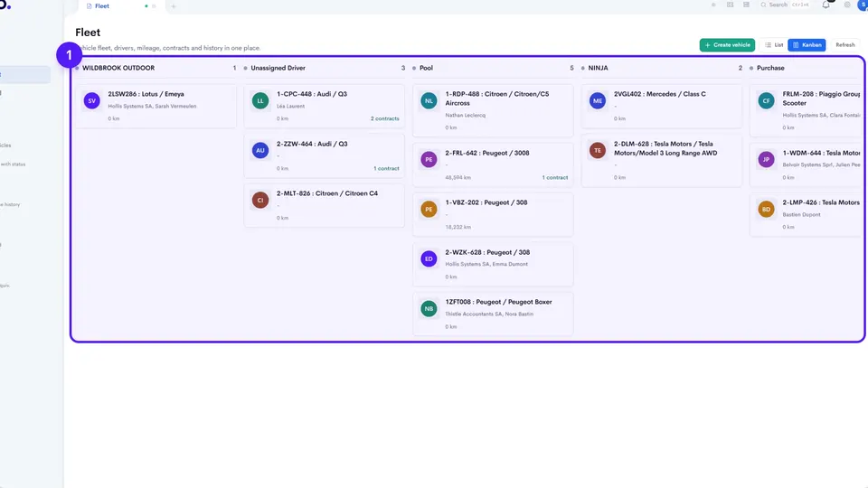Click the PE avatar on card 1-VBZ-202
The image size is (868, 488).
click(x=429, y=209)
